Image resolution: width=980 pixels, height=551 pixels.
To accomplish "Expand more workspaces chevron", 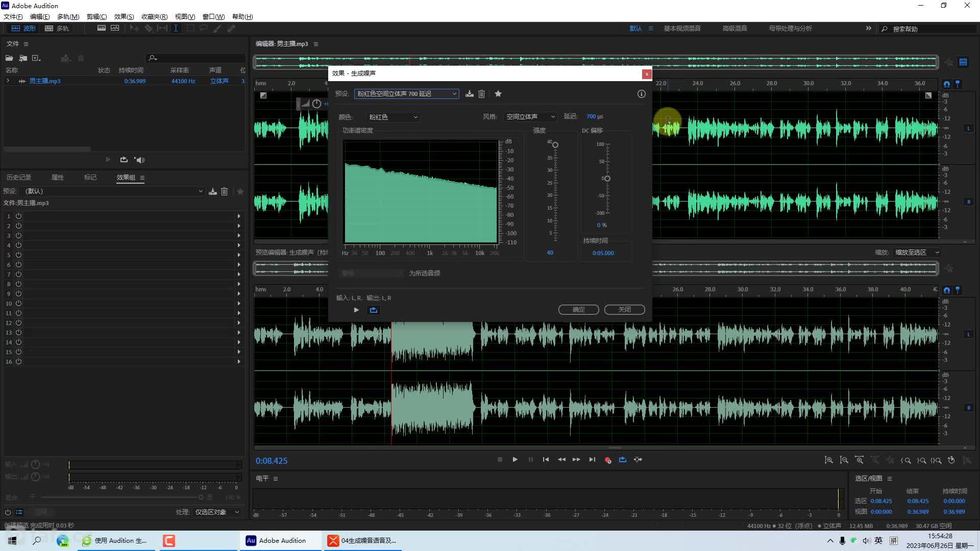I will pyautogui.click(x=869, y=29).
